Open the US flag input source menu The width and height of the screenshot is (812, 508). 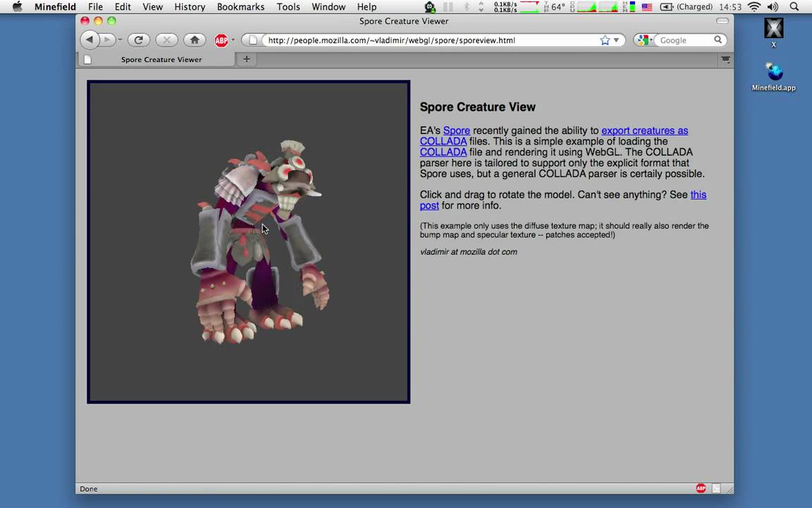[647, 7]
